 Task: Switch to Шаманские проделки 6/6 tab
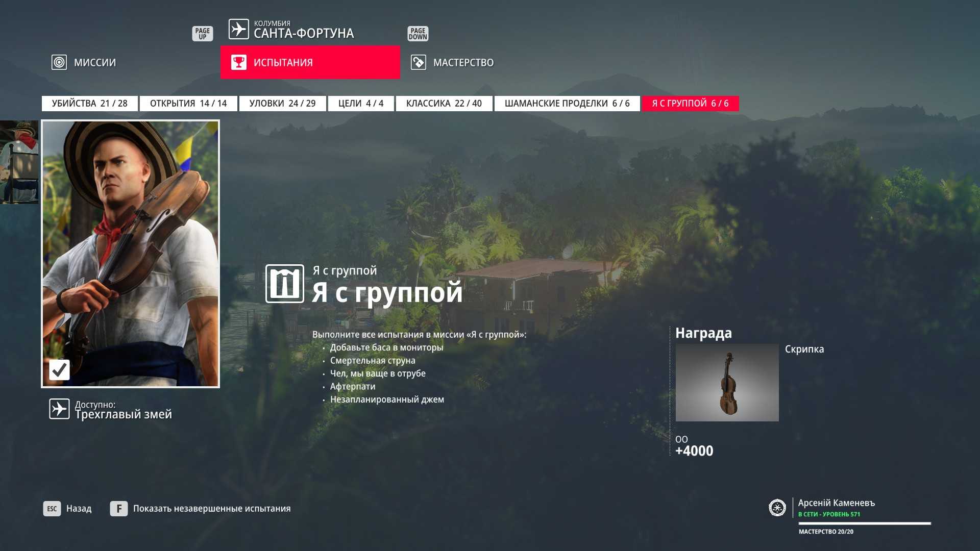point(567,104)
